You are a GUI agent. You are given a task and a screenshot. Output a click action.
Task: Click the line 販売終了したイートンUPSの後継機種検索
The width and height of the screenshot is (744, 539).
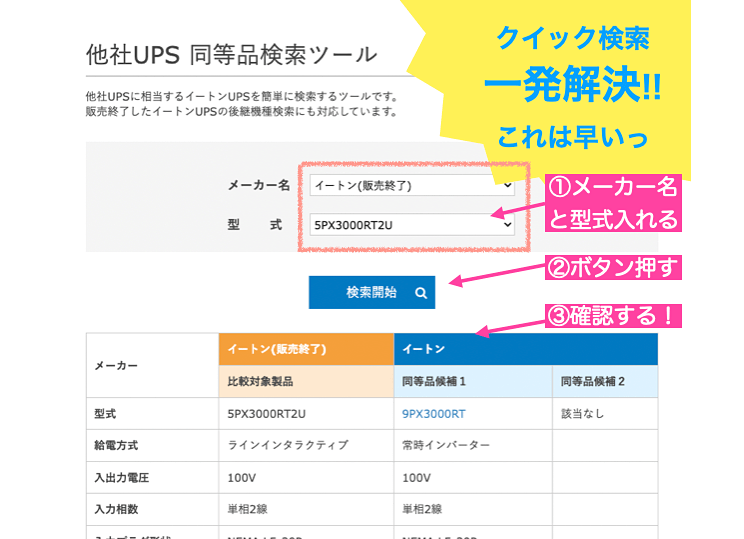click(242, 112)
